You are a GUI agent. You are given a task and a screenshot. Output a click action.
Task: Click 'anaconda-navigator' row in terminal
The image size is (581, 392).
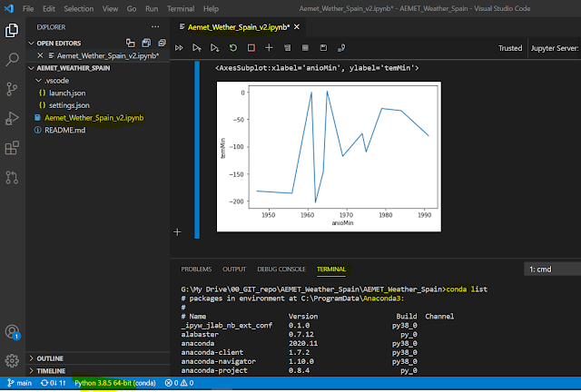click(x=299, y=362)
